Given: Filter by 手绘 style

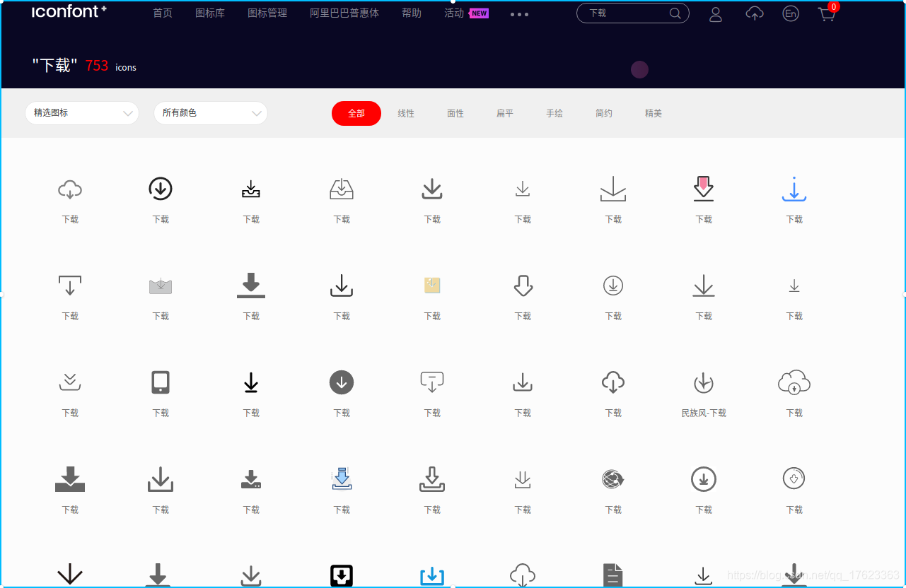Looking at the screenshot, I should [554, 113].
